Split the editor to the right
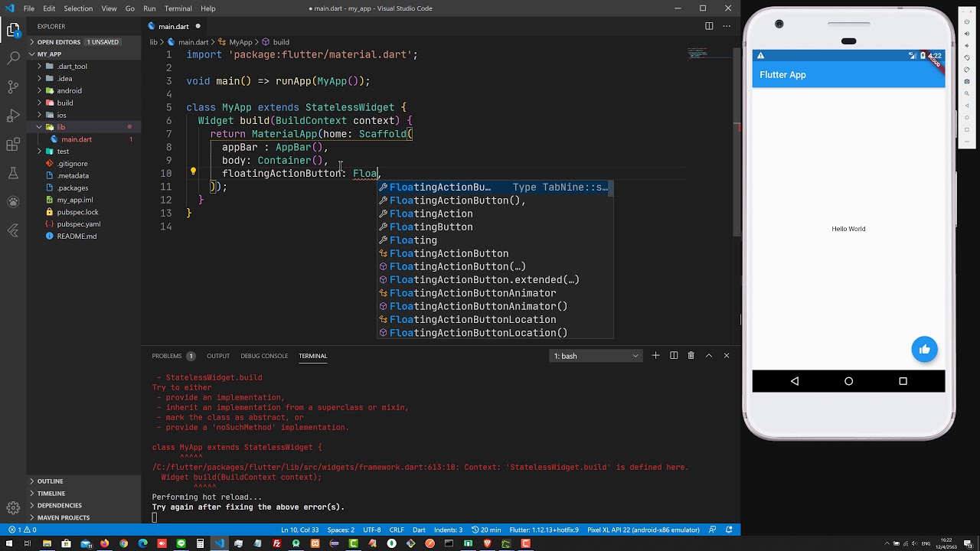The image size is (980, 551). coord(709,26)
